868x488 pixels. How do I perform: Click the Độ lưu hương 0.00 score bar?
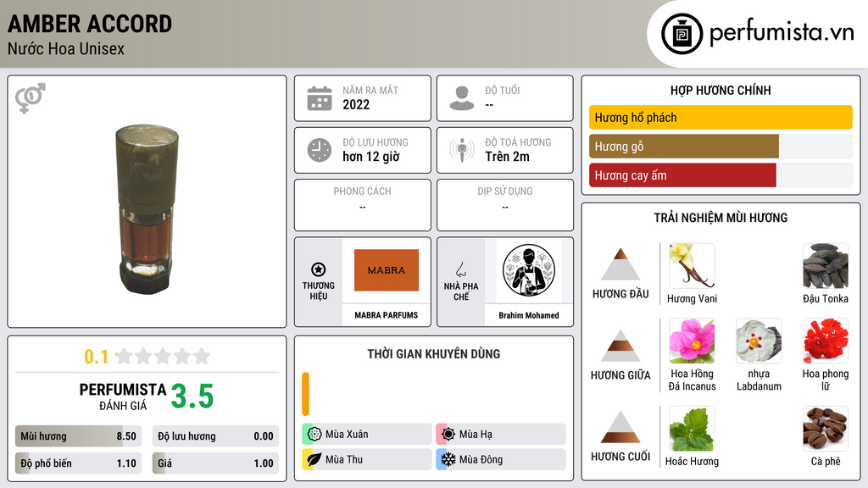click(215, 436)
